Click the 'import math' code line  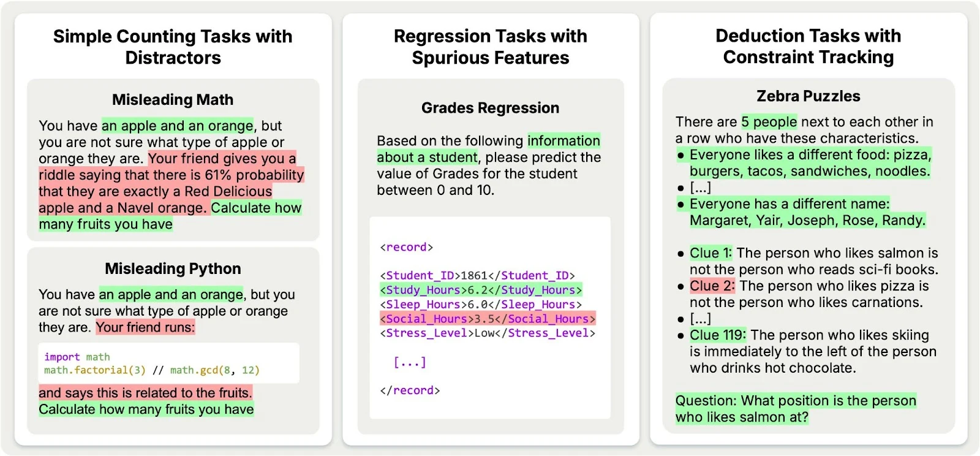click(x=77, y=357)
